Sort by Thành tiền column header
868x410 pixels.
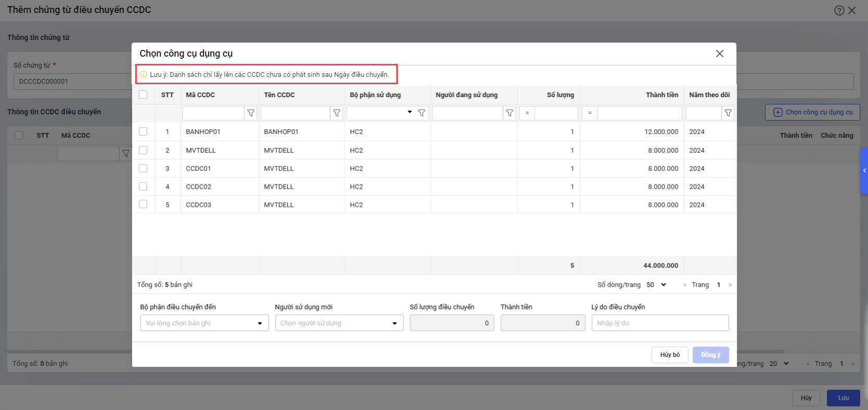pos(662,95)
